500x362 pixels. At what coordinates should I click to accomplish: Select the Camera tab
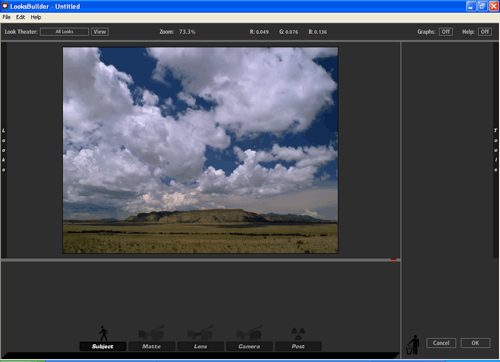tap(249, 346)
